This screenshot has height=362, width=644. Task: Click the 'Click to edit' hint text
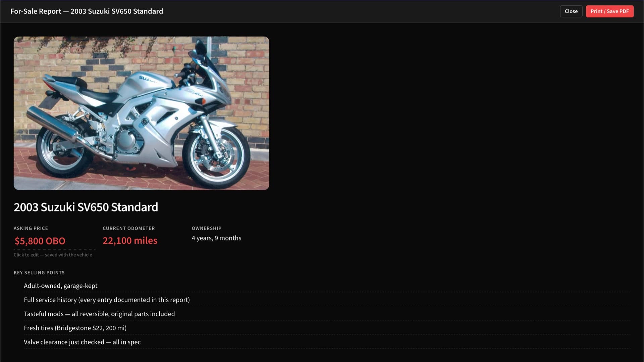pos(53,255)
